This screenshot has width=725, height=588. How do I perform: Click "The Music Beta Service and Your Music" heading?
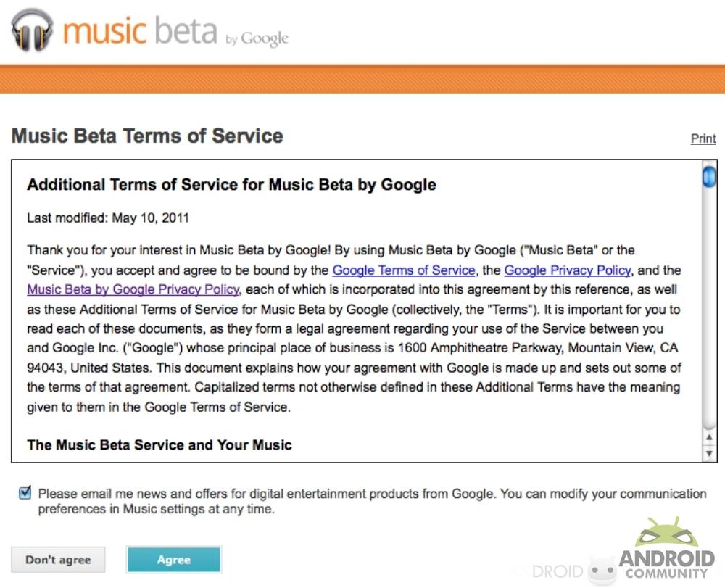[x=159, y=444]
